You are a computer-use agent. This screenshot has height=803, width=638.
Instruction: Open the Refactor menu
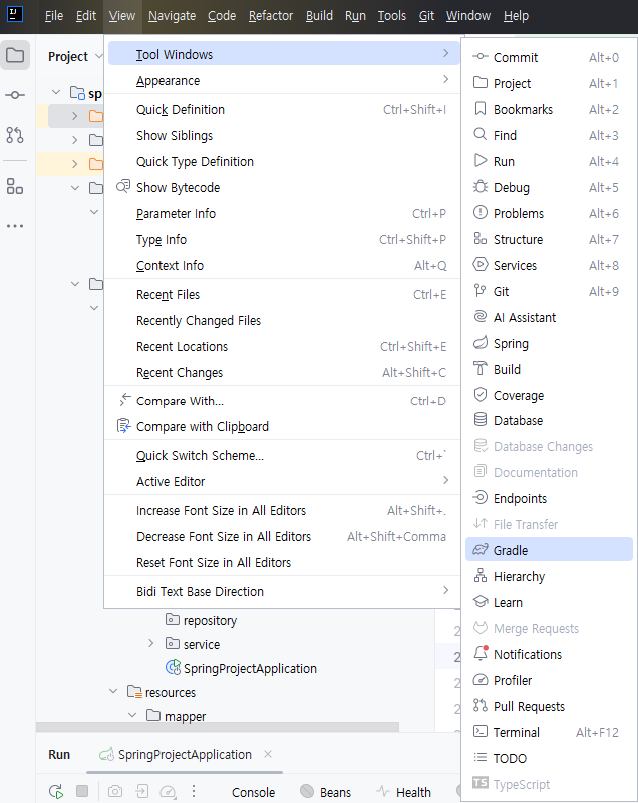coord(271,16)
